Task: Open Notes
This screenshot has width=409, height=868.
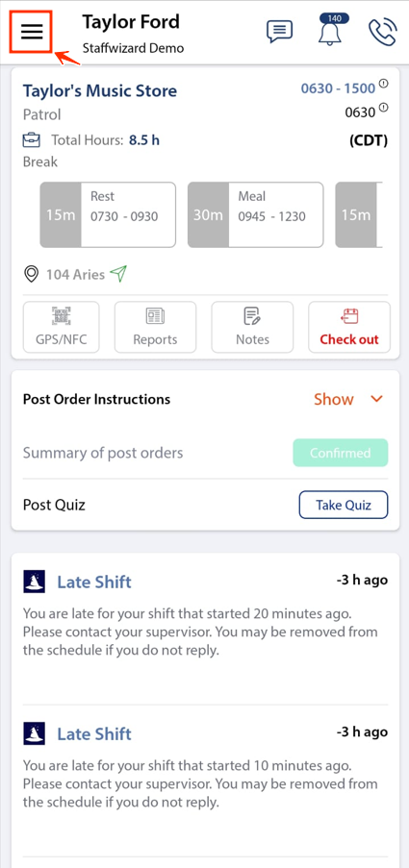Action: [253, 327]
